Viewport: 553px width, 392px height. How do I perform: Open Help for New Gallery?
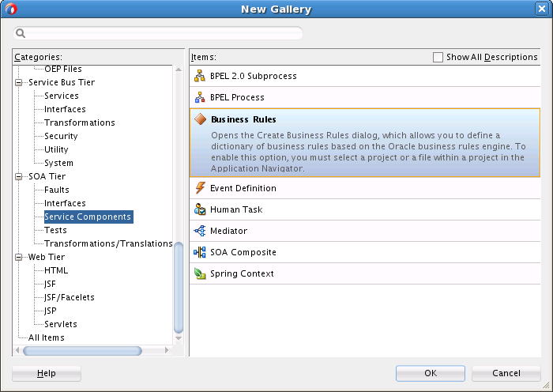(x=47, y=373)
